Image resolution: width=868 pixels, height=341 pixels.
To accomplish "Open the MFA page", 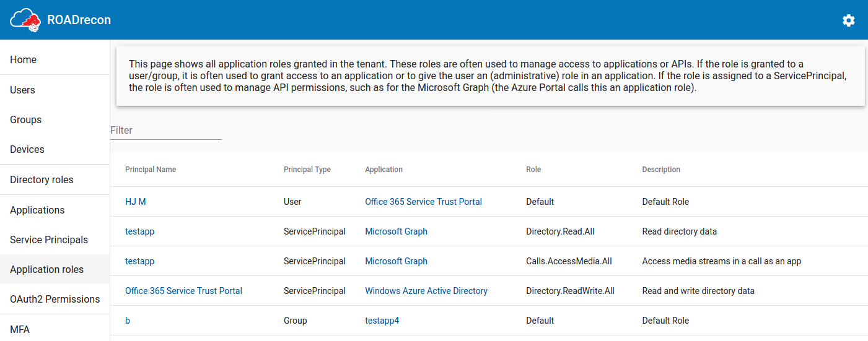I will coord(55,329).
